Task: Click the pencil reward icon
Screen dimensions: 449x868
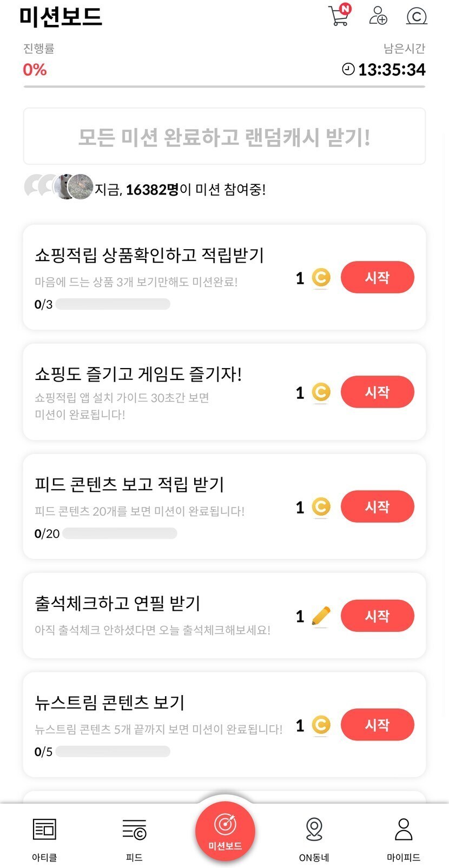Action: tap(321, 616)
